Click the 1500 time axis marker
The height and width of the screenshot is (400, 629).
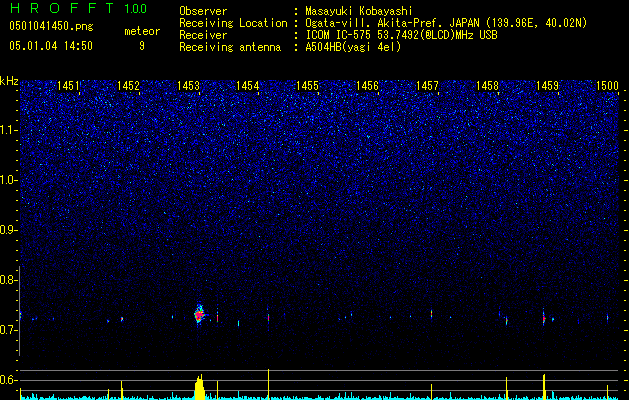pyautogui.click(x=607, y=86)
